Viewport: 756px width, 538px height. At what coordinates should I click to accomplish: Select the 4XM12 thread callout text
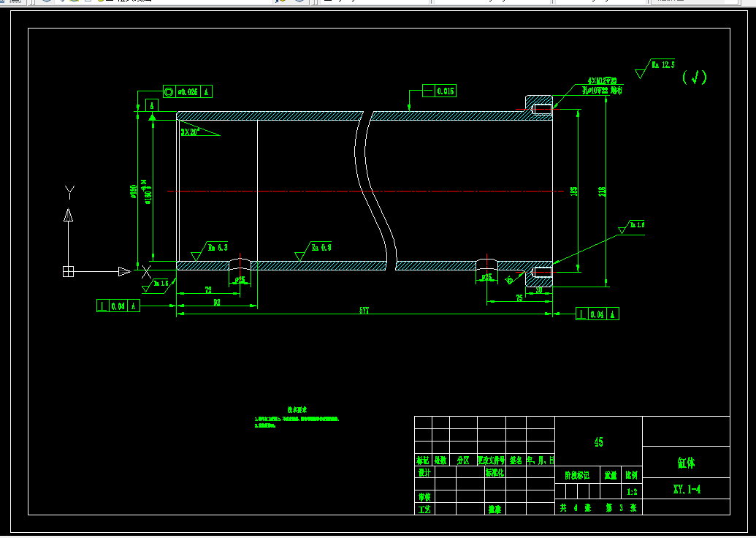click(x=602, y=81)
